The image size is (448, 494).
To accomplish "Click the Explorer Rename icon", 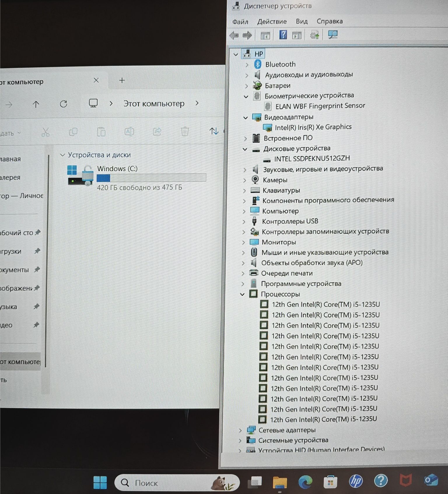I will coord(129,132).
